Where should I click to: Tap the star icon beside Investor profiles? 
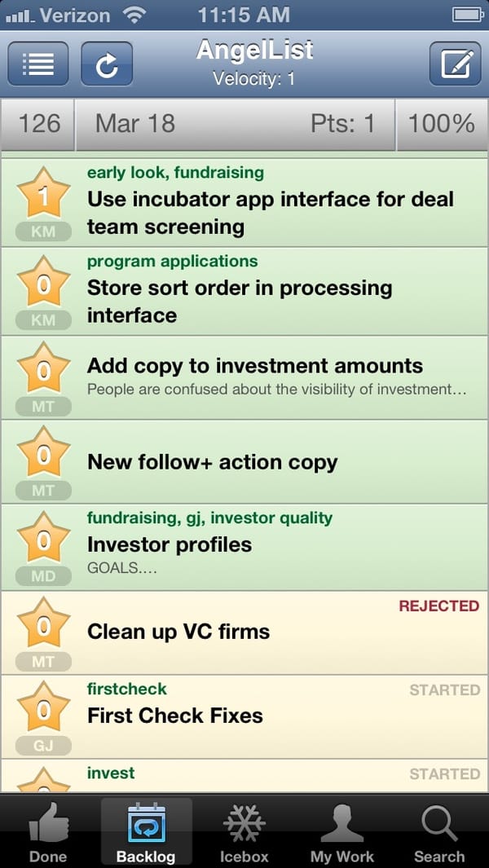click(43, 540)
